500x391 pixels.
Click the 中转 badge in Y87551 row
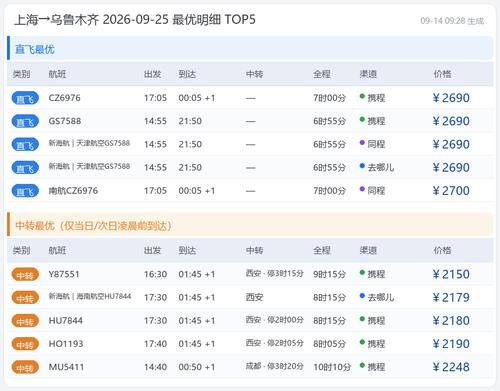pyautogui.click(x=25, y=274)
